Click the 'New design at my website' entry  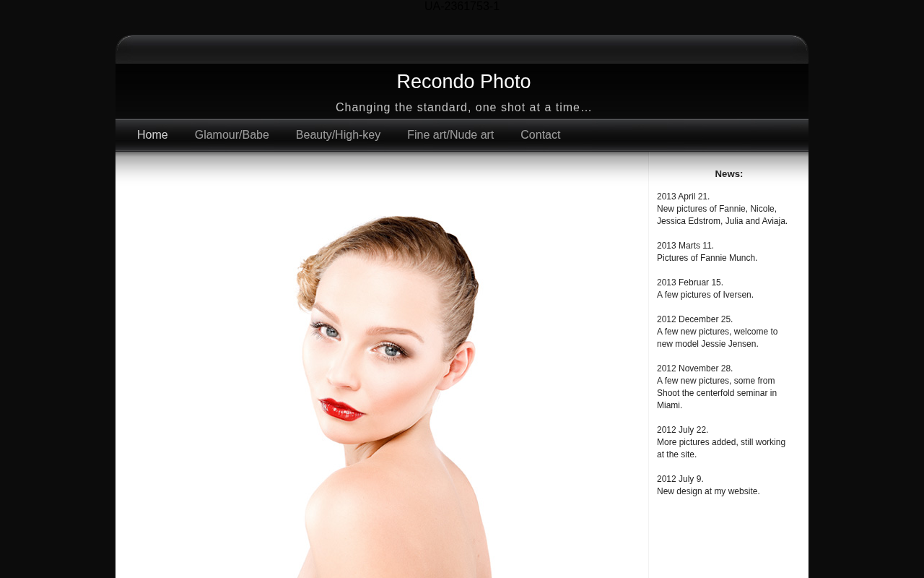point(708,491)
